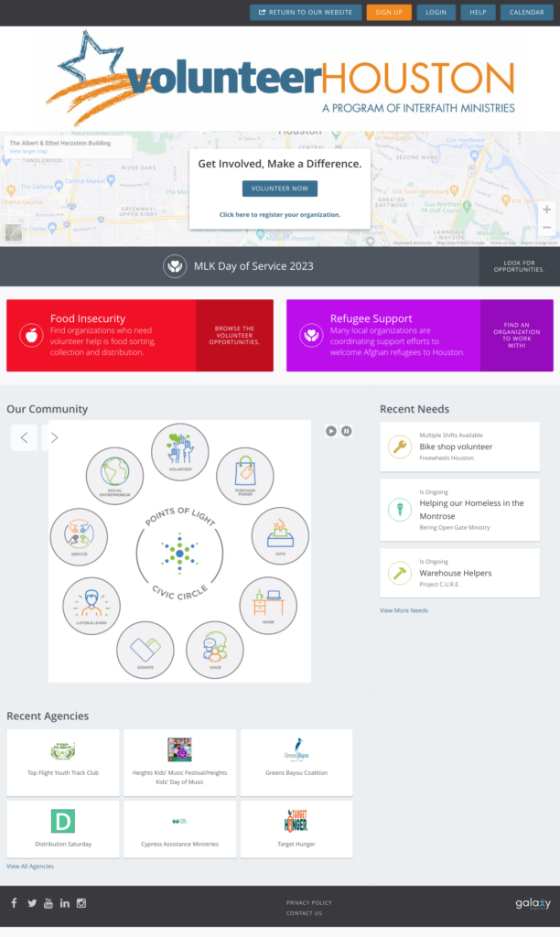Click here to register your organization link

point(280,214)
